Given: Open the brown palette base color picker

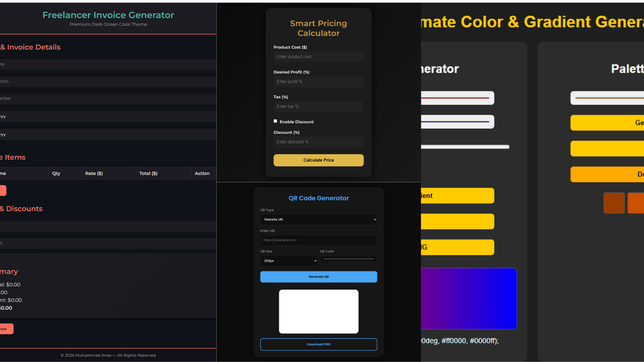Looking at the screenshot, I should pyautogui.click(x=607, y=98).
